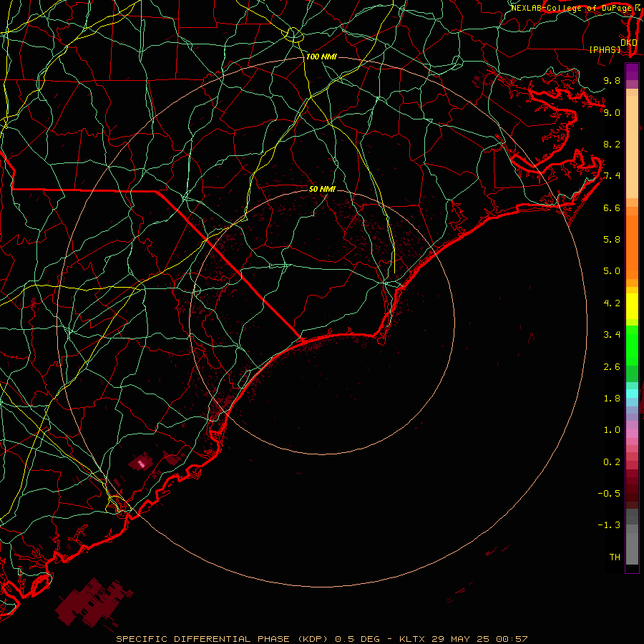Click the DKD product code label

pyautogui.click(x=629, y=43)
